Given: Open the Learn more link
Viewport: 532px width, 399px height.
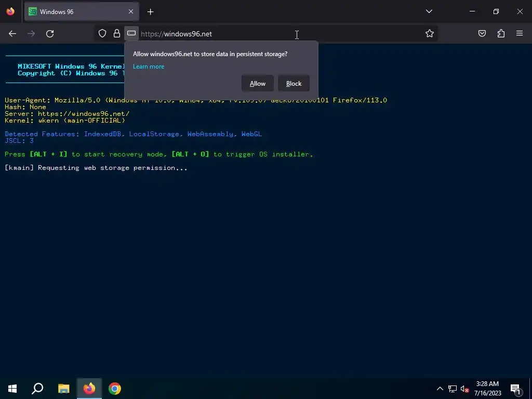Looking at the screenshot, I should click(148, 66).
